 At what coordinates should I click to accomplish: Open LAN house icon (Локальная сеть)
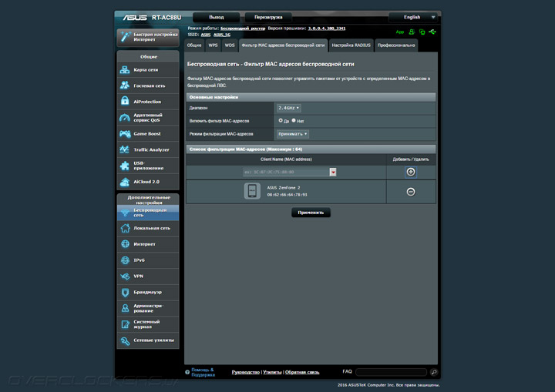pyautogui.click(x=125, y=228)
